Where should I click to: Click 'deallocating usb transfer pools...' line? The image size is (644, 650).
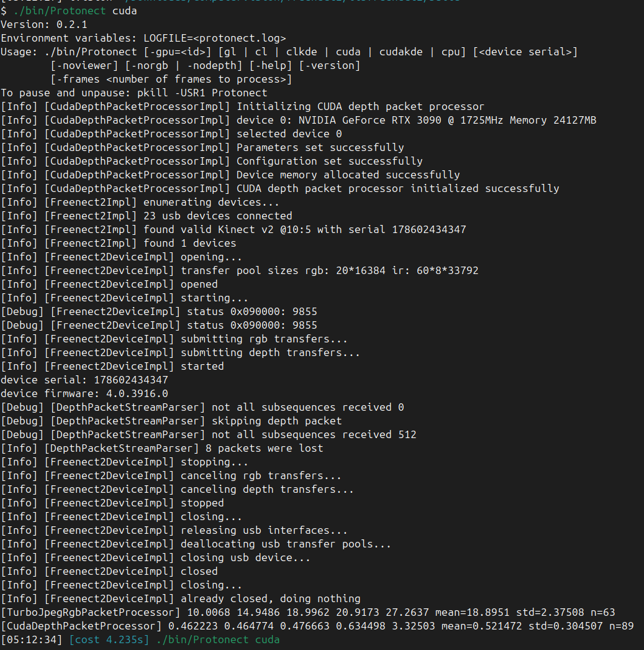(x=196, y=544)
